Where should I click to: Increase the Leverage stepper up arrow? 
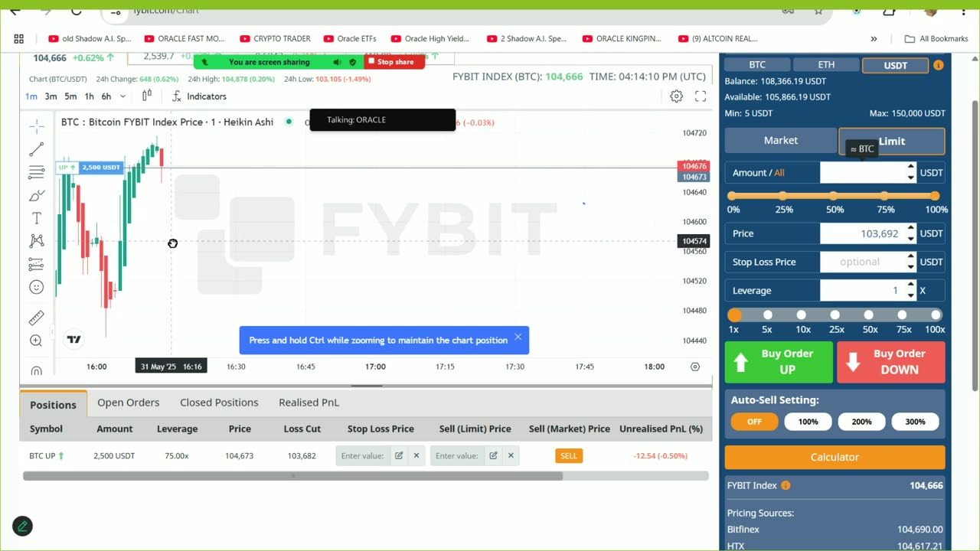pyautogui.click(x=910, y=285)
